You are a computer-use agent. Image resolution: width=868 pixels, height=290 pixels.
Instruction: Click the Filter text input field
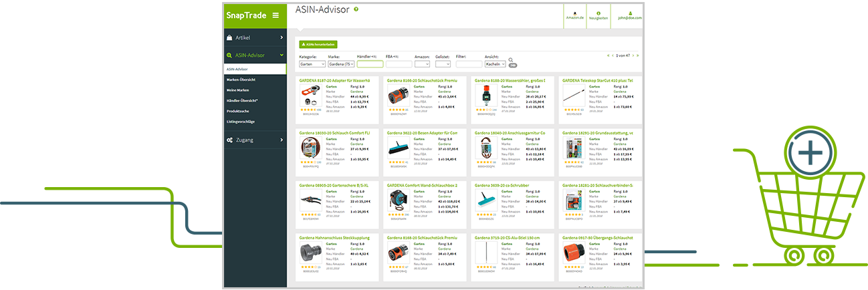click(468, 64)
